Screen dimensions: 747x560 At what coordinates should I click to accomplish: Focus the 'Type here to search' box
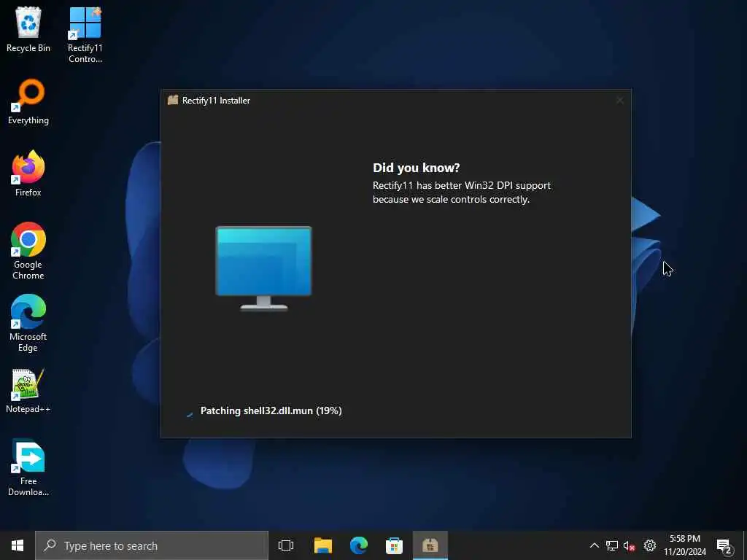click(x=152, y=545)
